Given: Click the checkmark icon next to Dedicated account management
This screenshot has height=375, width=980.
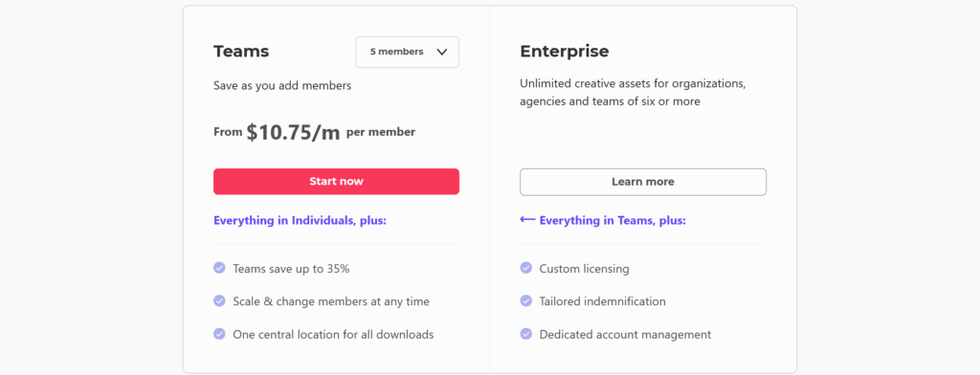Looking at the screenshot, I should tap(525, 334).
